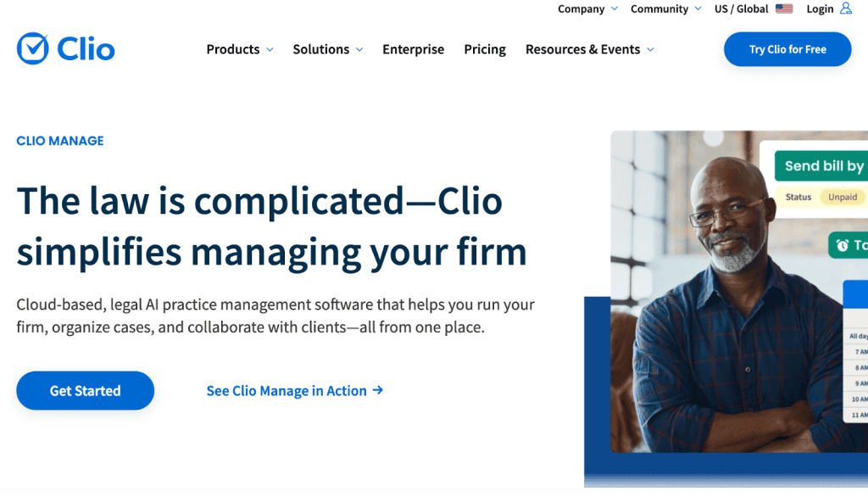
Task: Click the US flag icon next to US / Global
Action: pos(784,8)
